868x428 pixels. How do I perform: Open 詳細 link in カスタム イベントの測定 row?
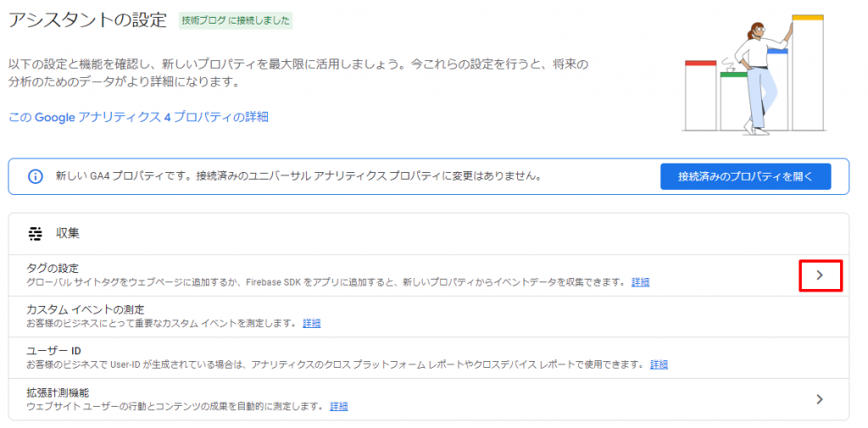click(x=312, y=324)
